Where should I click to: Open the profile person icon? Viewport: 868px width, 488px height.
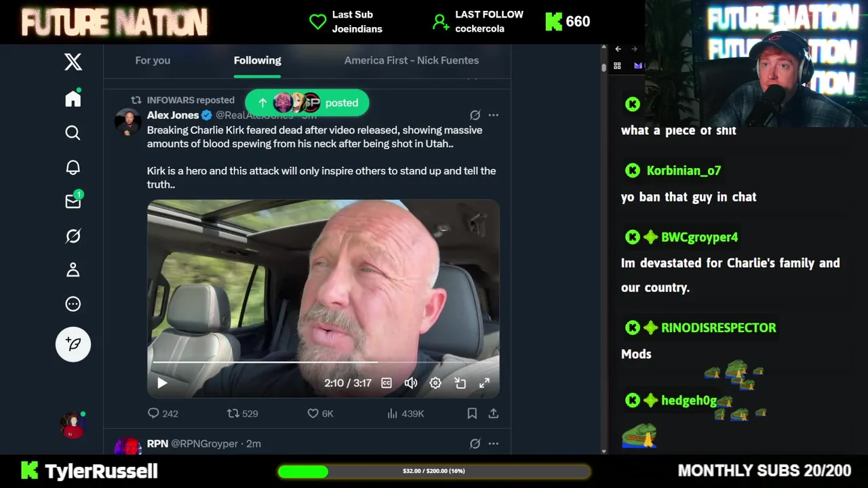[x=73, y=270]
